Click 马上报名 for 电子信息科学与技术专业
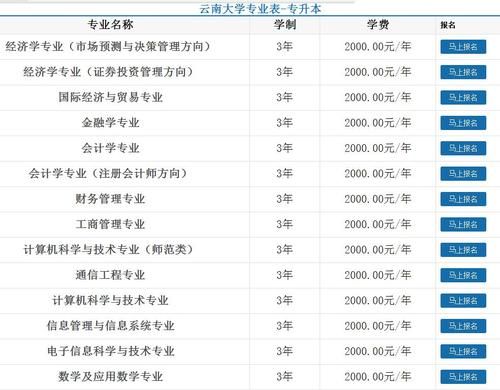The image size is (500, 390). (x=463, y=351)
